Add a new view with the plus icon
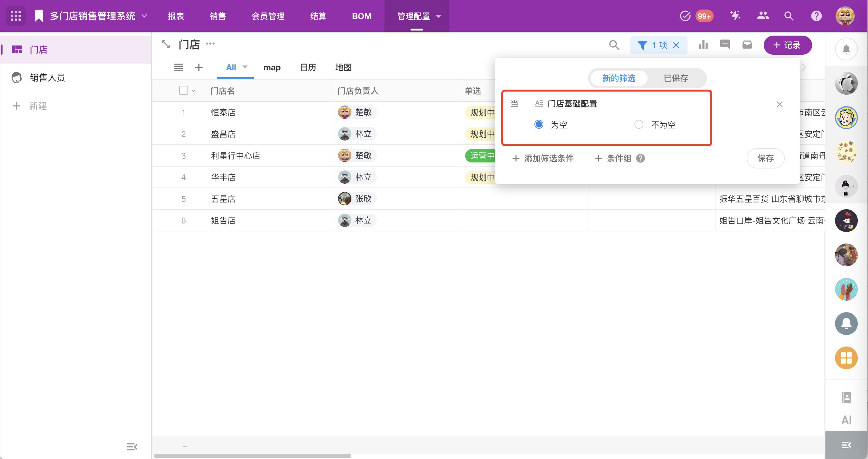Viewport: 868px width, 459px height. coord(199,67)
